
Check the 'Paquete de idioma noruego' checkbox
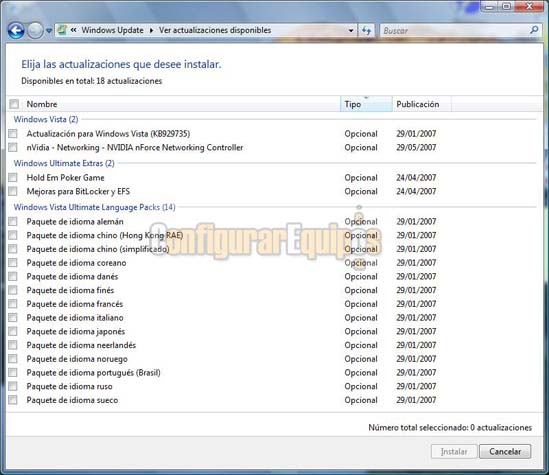tap(13, 359)
